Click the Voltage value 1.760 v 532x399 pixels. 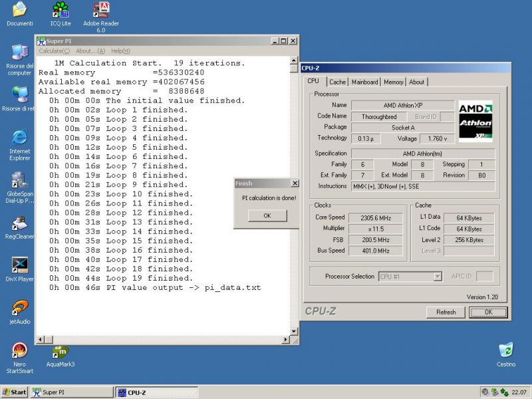[438, 138]
